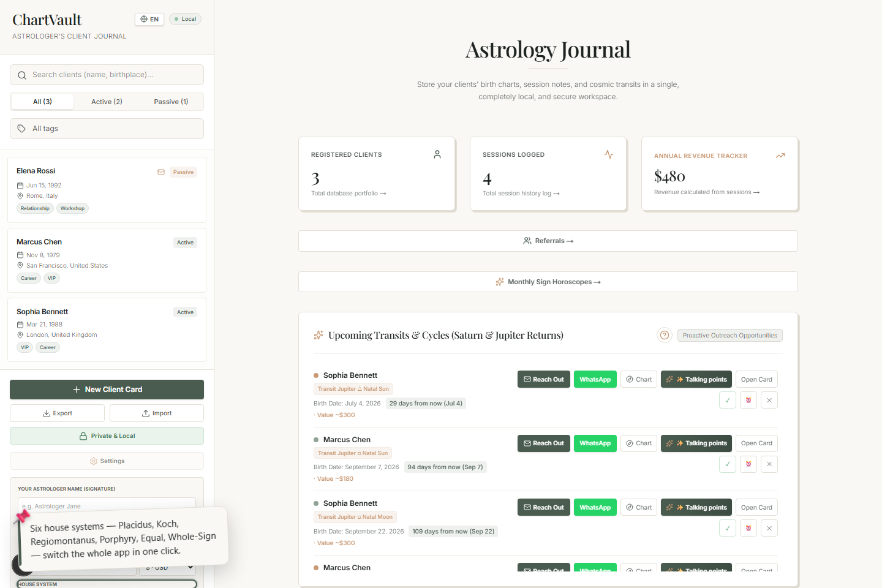882x588 pixels.
Task: Follow the Total session history log link
Action: click(521, 194)
